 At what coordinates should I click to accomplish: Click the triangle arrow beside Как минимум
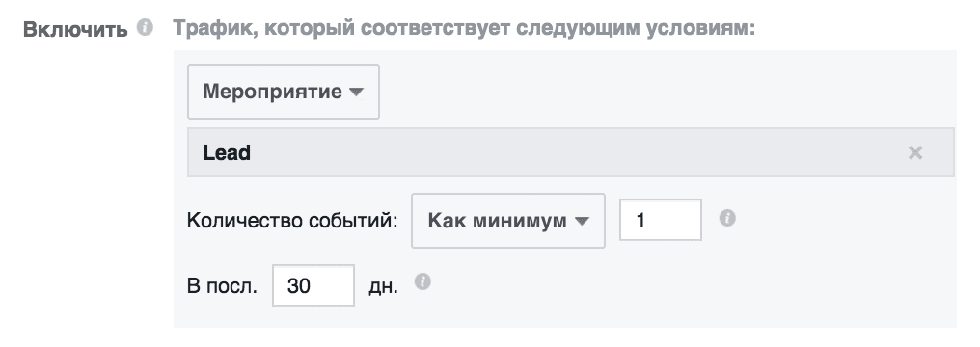coord(582,221)
